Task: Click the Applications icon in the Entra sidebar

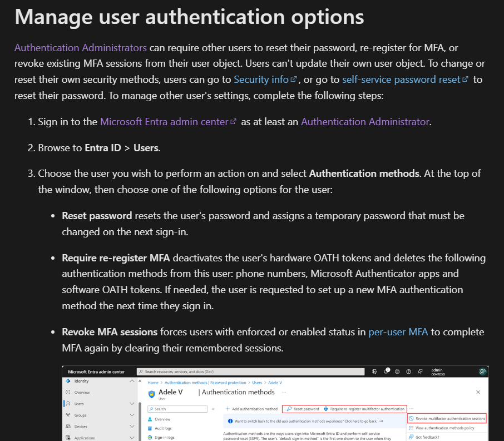Action: (68, 438)
